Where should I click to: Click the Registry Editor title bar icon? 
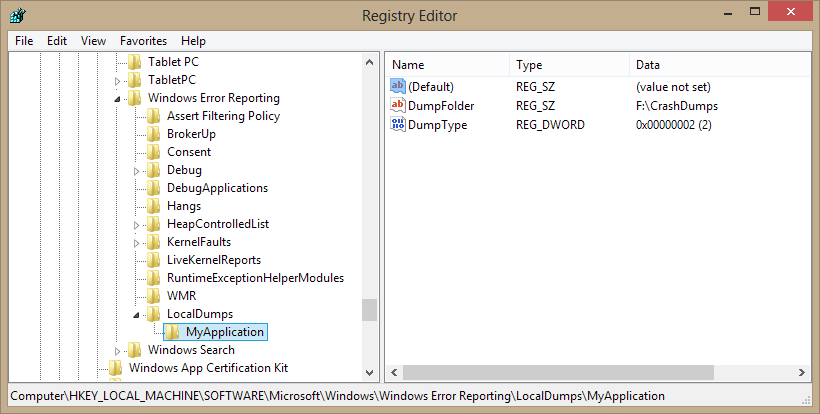pos(18,15)
